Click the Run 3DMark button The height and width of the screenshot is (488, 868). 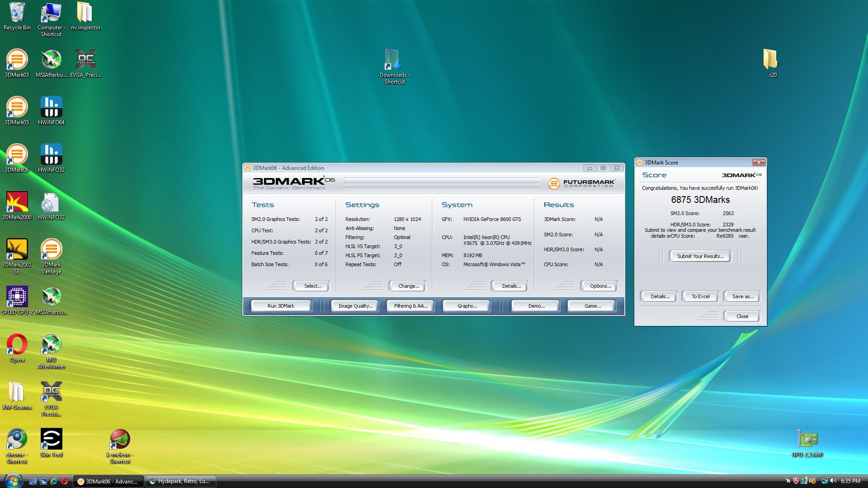pos(281,306)
